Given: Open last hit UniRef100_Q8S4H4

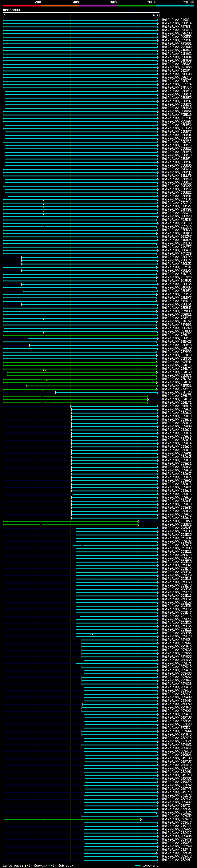Looking at the screenshot, I should [x=176, y=859].
